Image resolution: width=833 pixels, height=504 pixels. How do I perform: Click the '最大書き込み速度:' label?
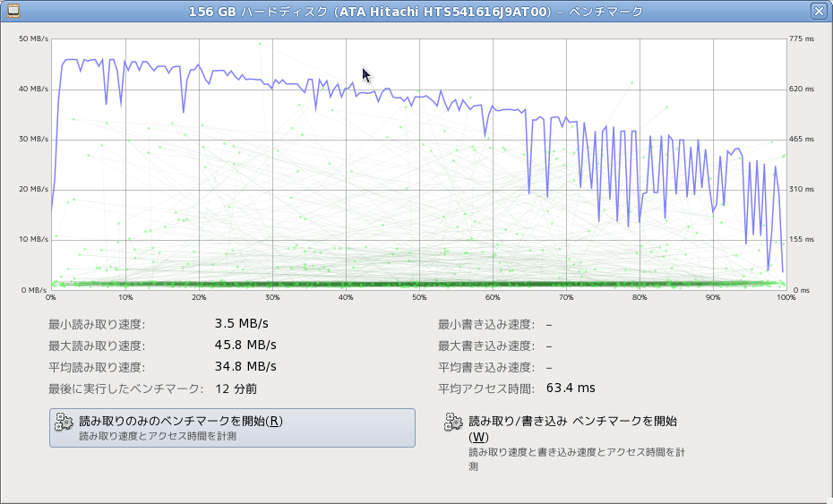[x=486, y=346]
